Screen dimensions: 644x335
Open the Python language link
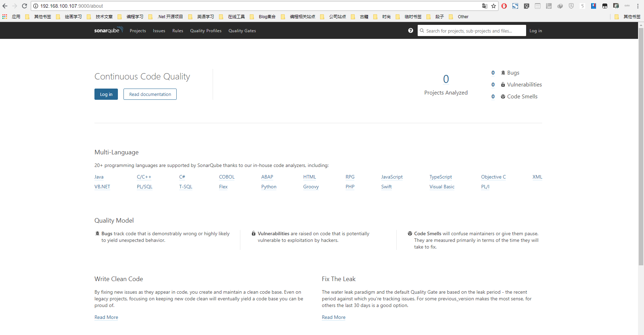pyautogui.click(x=269, y=187)
